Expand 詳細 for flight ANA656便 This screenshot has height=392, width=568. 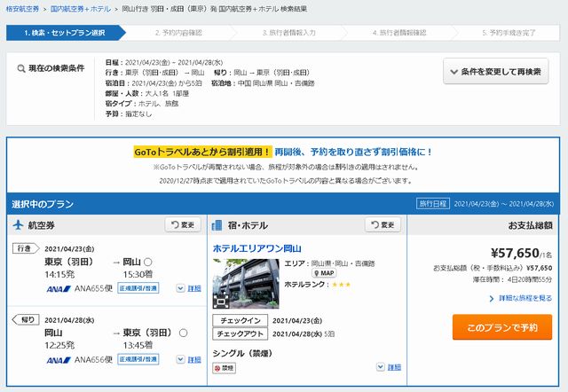point(189,359)
